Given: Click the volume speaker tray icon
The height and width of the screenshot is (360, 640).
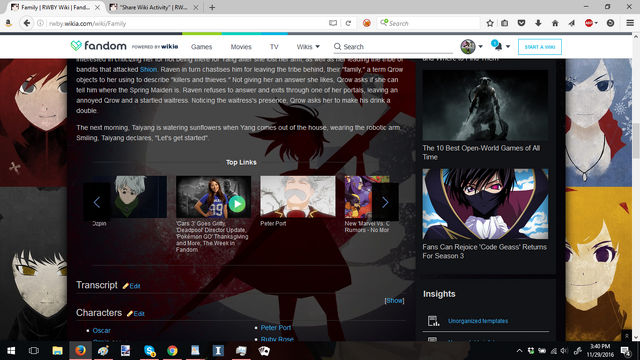Looking at the screenshot, I should click(x=564, y=351).
